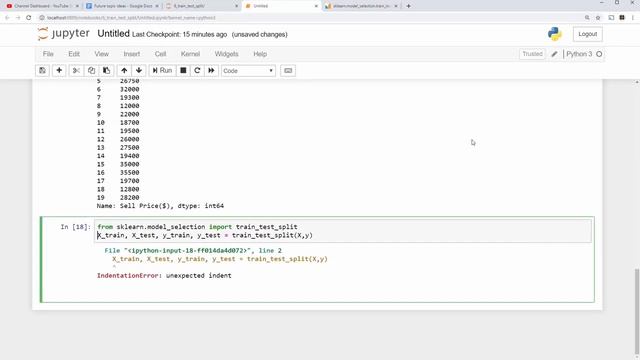Click the output value 35500 in row 16
This screenshot has width=640, height=360.
tap(129, 172)
